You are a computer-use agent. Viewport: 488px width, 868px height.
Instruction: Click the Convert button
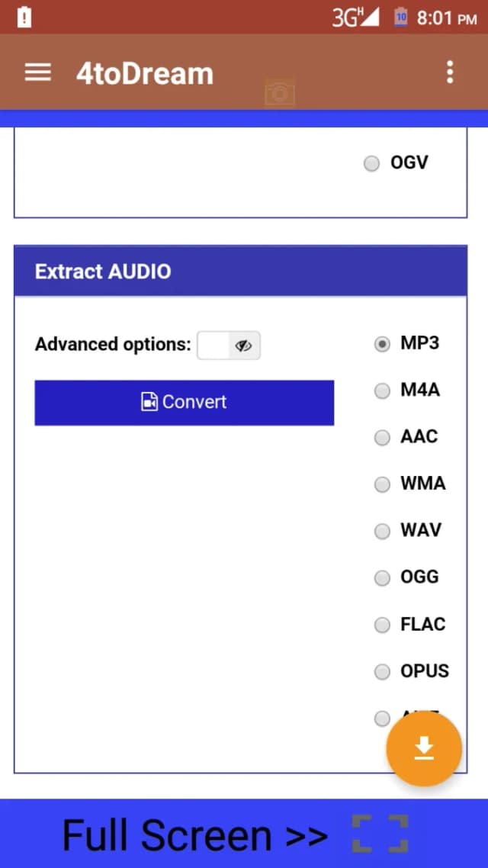[x=185, y=403]
